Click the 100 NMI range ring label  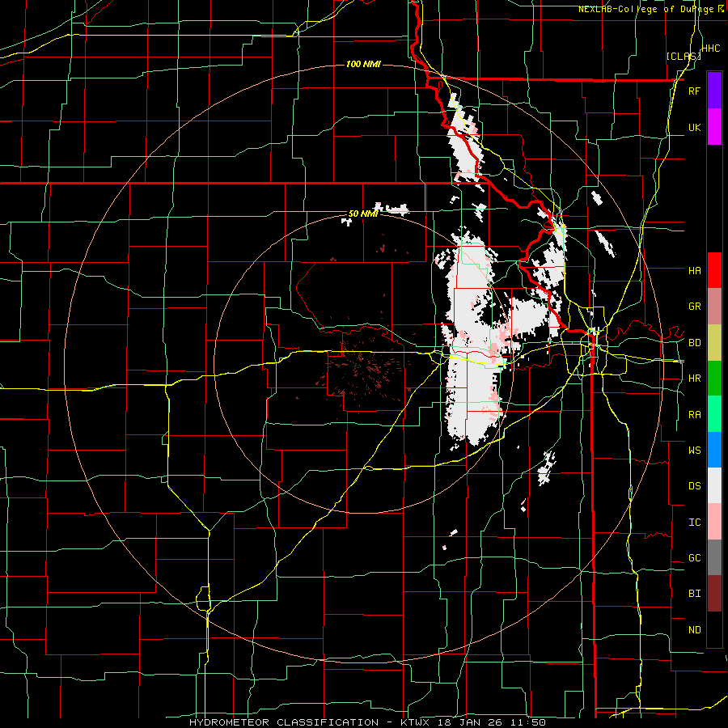click(x=363, y=64)
